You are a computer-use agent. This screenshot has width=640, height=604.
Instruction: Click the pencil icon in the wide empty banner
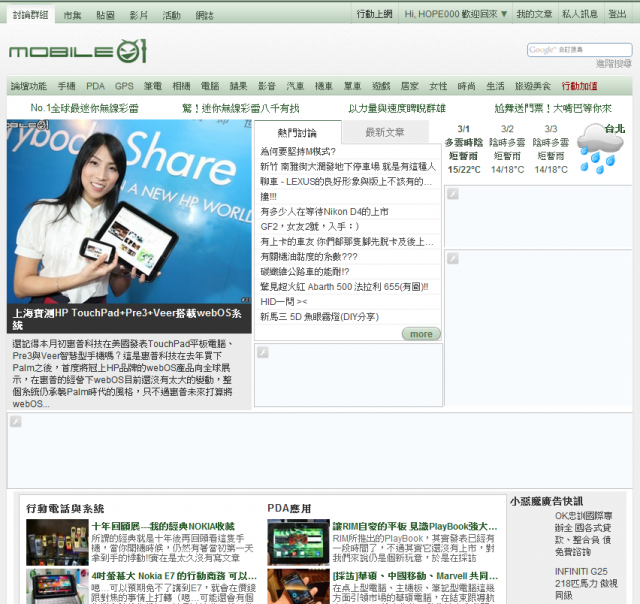16,421
